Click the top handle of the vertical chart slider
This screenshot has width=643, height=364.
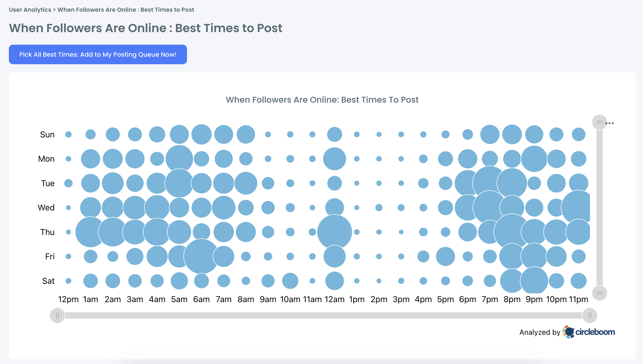(x=599, y=122)
